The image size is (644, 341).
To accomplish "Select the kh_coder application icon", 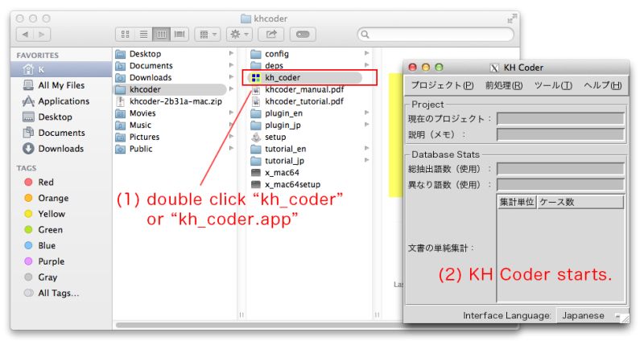I will (x=256, y=77).
